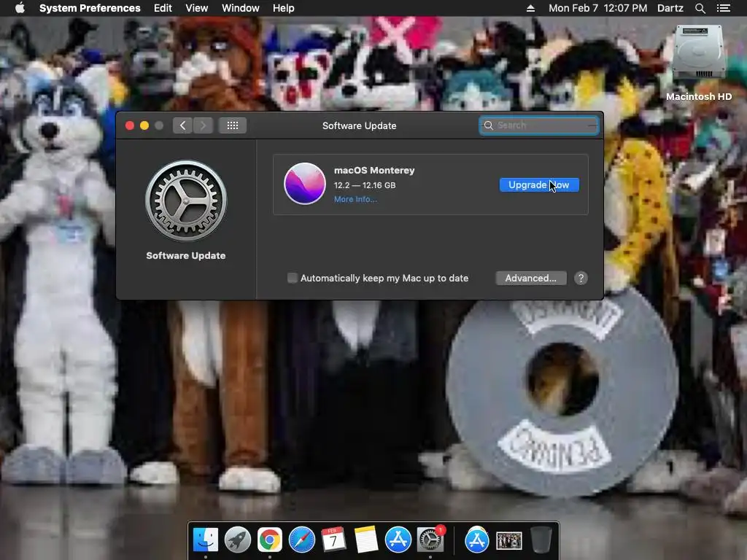
Task: Click the 12.2 — 12.16 GB size text
Action: (x=365, y=185)
